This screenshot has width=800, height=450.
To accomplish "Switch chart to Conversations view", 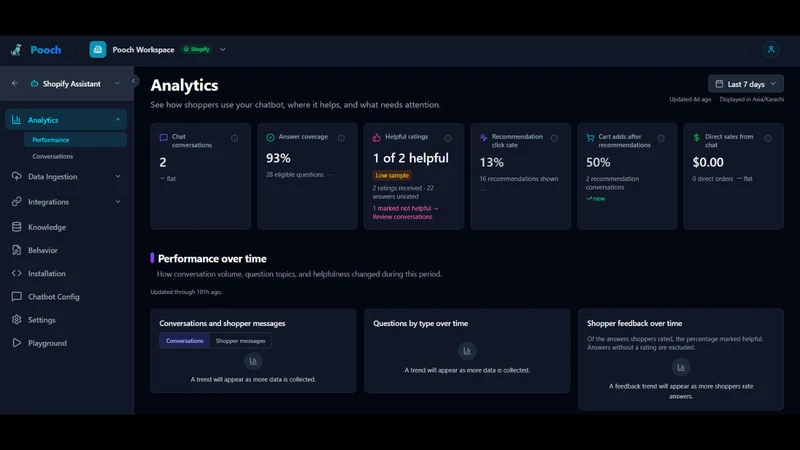I will pyautogui.click(x=185, y=341).
